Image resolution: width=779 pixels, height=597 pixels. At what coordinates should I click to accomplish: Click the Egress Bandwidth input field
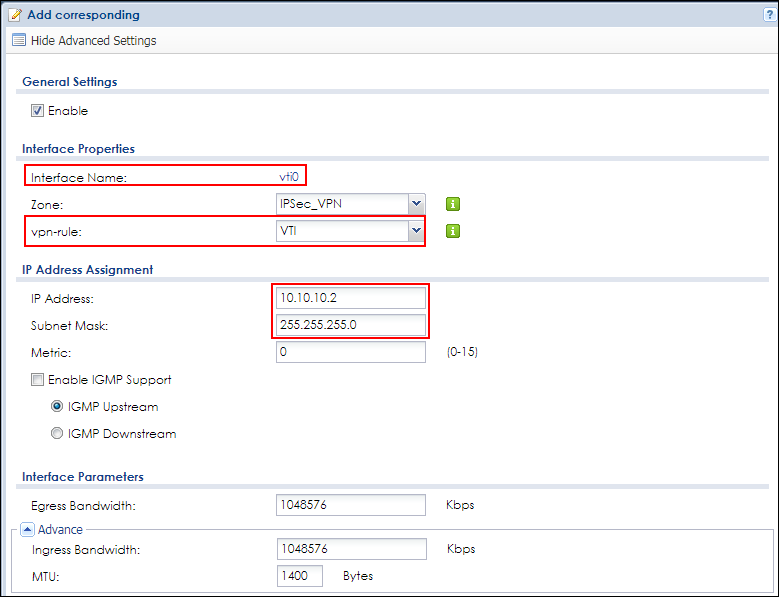[x=350, y=505]
